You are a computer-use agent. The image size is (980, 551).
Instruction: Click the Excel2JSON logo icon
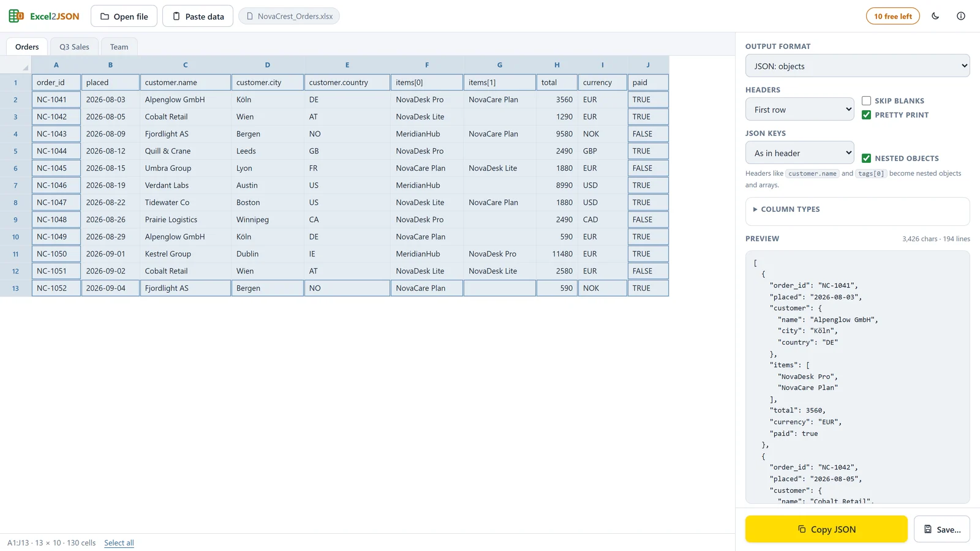coord(16,16)
